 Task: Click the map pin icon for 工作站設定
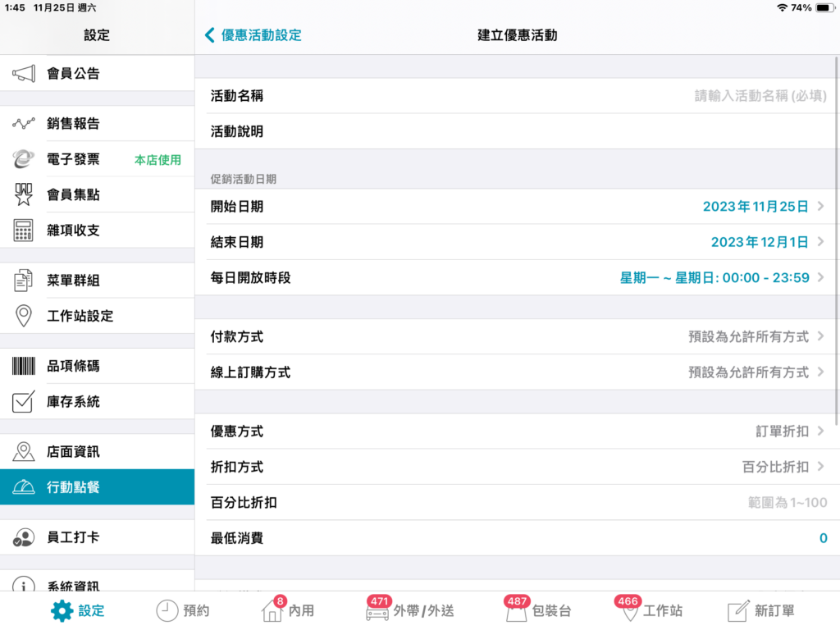tap(24, 316)
